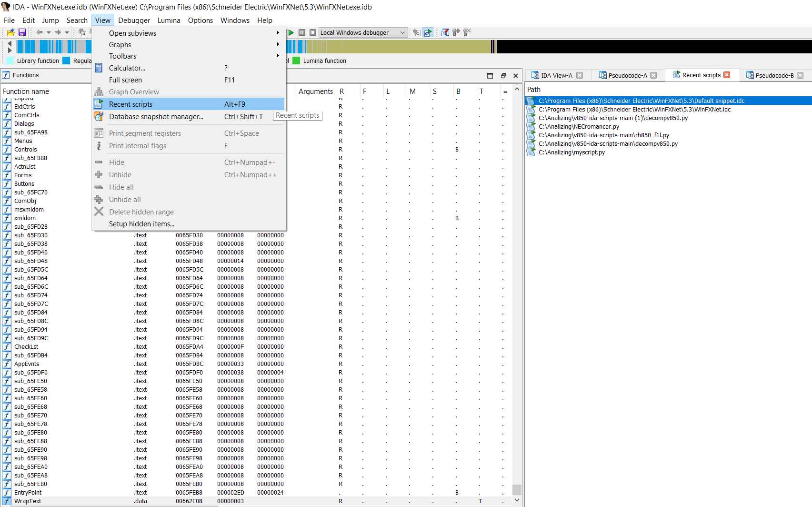Open the forward-history dropdown arrow

coord(67,32)
